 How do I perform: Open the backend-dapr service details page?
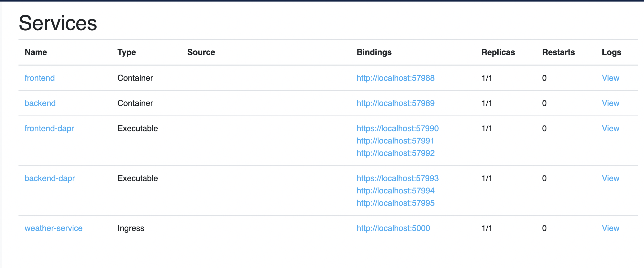click(x=50, y=178)
